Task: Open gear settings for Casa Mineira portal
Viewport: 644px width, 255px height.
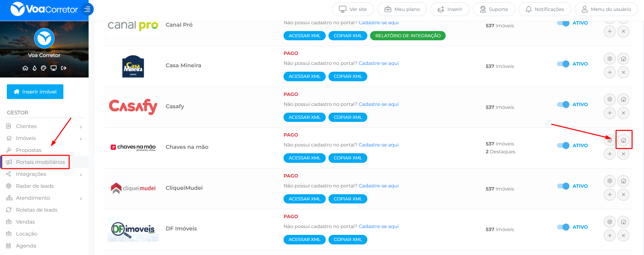Action: click(610, 59)
